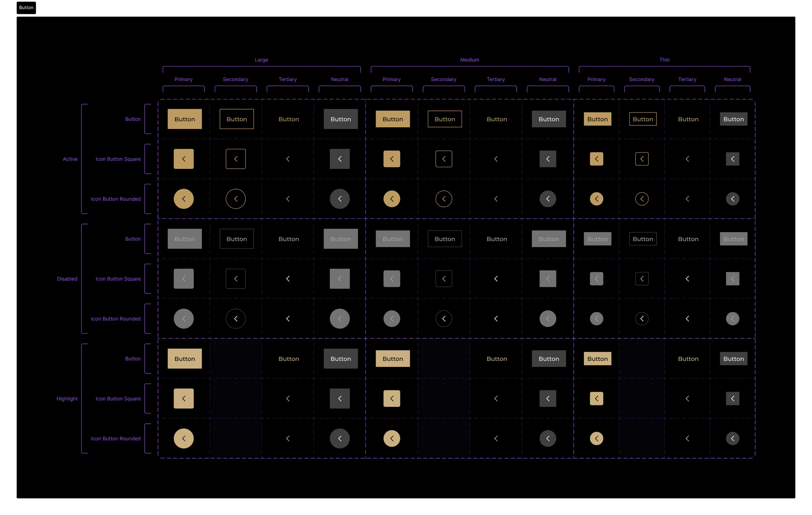Image resolution: width=812 pixels, height=515 pixels.
Task: Click Large Neutral Active square icon button
Action: click(x=340, y=159)
